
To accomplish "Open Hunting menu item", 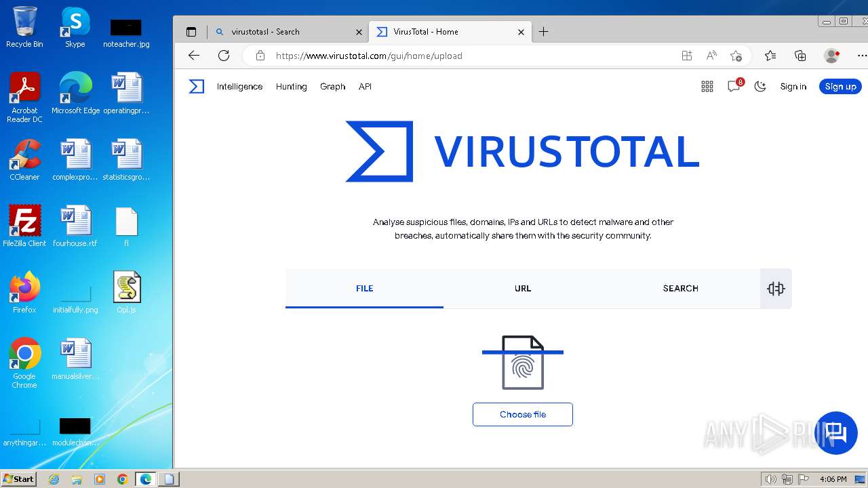I will pyautogui.click(x=292, y=86).
